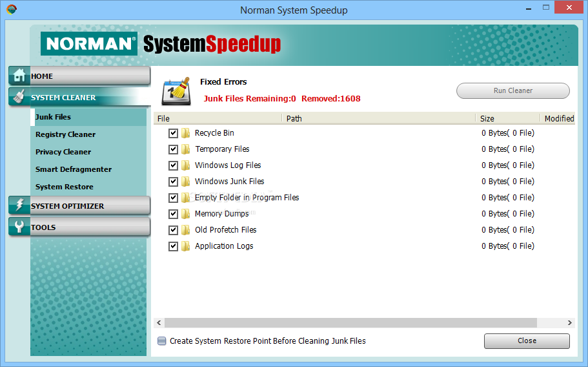Uncheck the Recycle Bin checkbox
Screen dimensions: 588x367
coord(173,133)
